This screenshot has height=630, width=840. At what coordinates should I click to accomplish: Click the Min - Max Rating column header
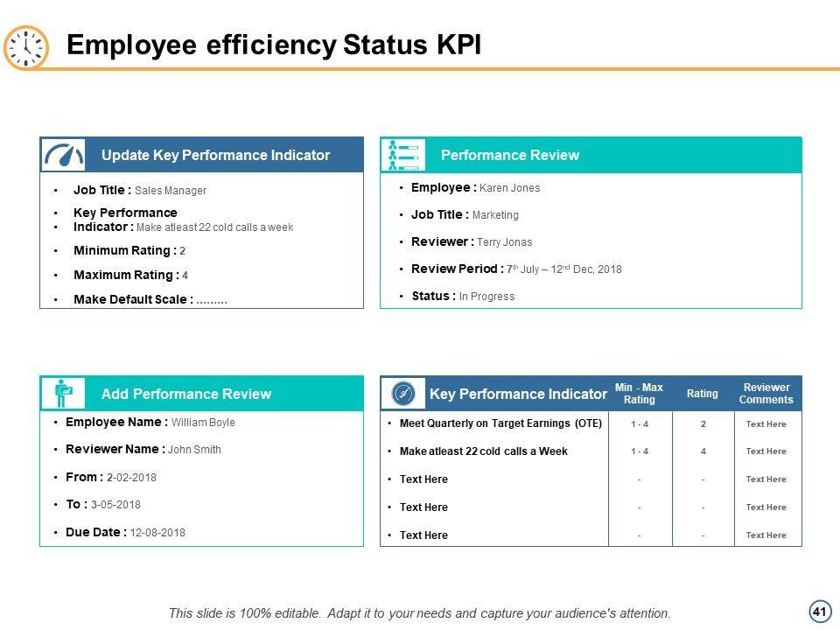[639, 394]
